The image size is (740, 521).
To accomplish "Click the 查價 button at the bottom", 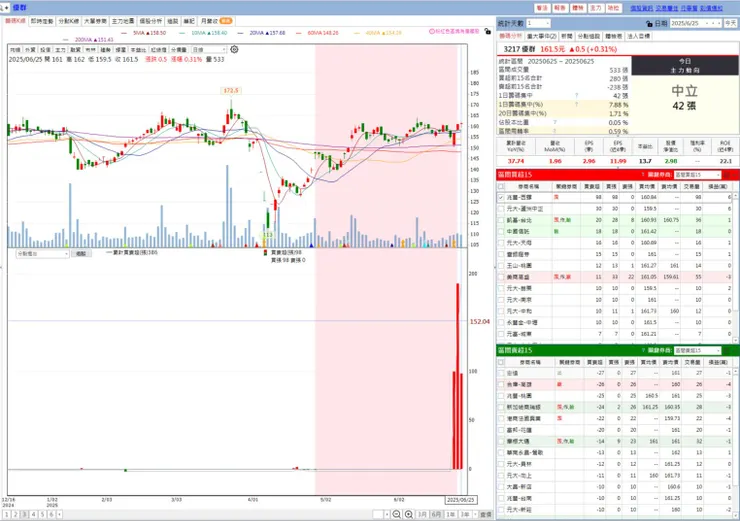I will (x=485, y=514).
